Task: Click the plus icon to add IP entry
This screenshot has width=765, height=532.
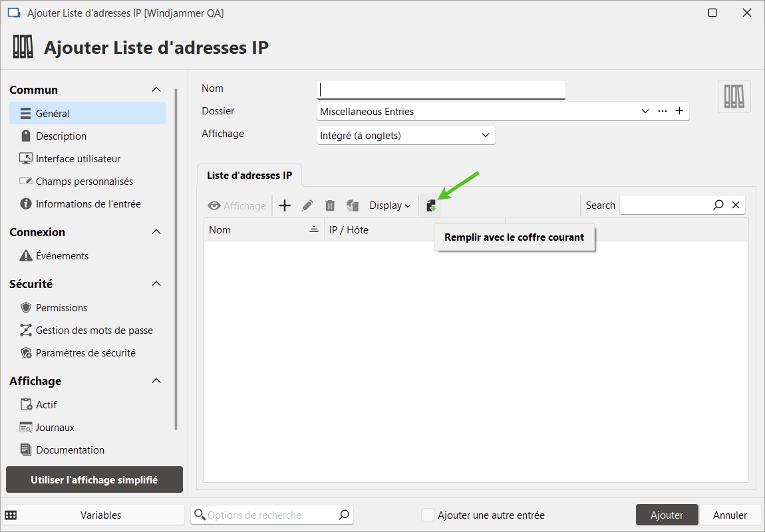Action: click(x=285, y=205)
